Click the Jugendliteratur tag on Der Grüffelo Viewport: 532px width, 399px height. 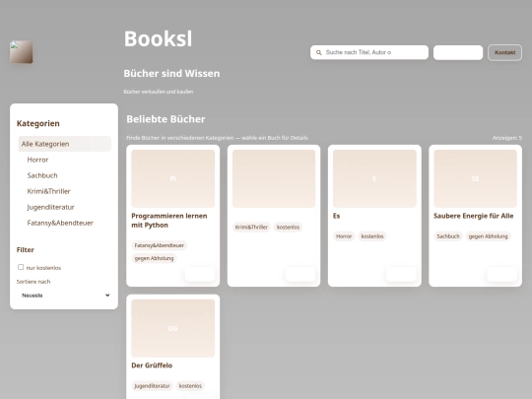[x=152, y=386]
